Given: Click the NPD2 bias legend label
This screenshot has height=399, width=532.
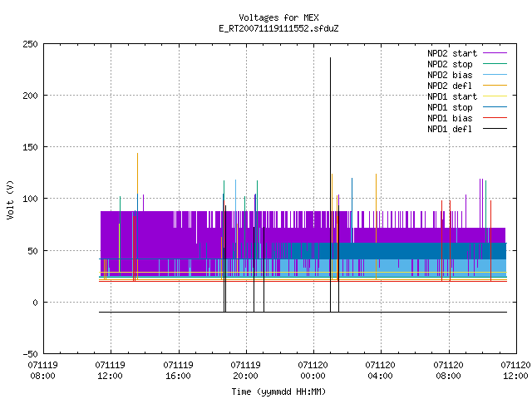Looking at the screenshot, I should click(450, 75).
